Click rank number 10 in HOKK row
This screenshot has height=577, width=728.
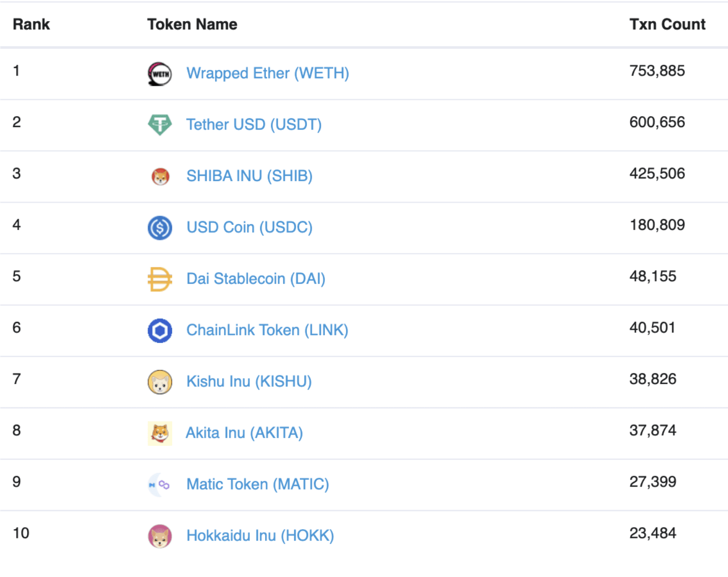(x=21, y=534)
